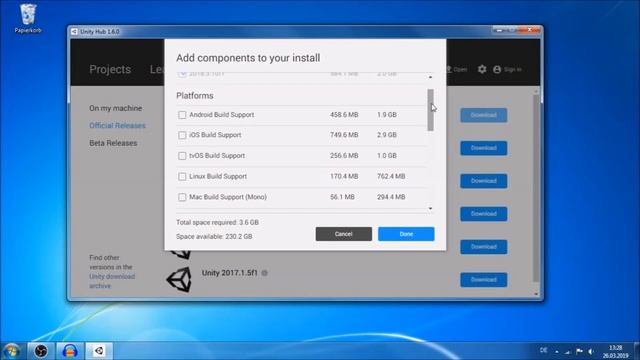
Task: Open the Projects tab in Unity Hub
Action: pos(110,69)
